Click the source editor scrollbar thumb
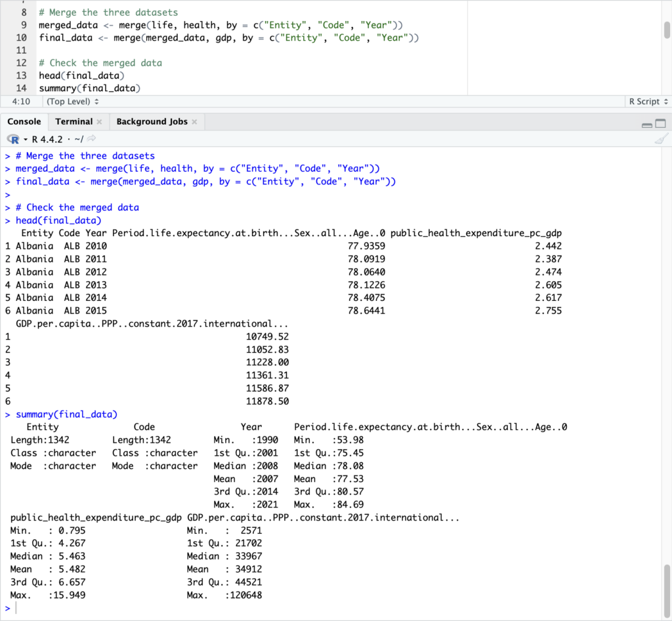 click(667, 28)
